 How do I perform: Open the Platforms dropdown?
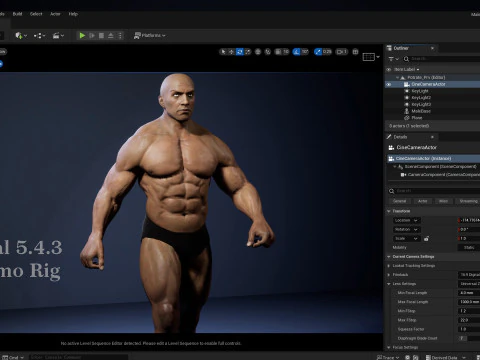point(149,35)
